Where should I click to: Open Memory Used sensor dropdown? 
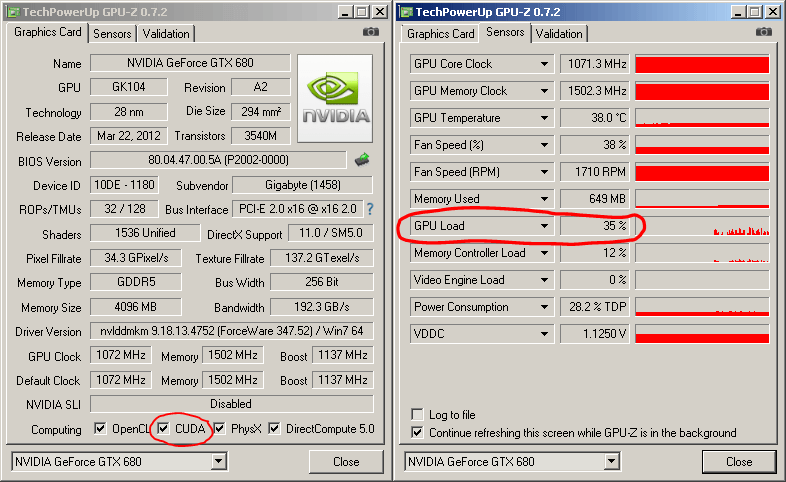tap(544, 199)
